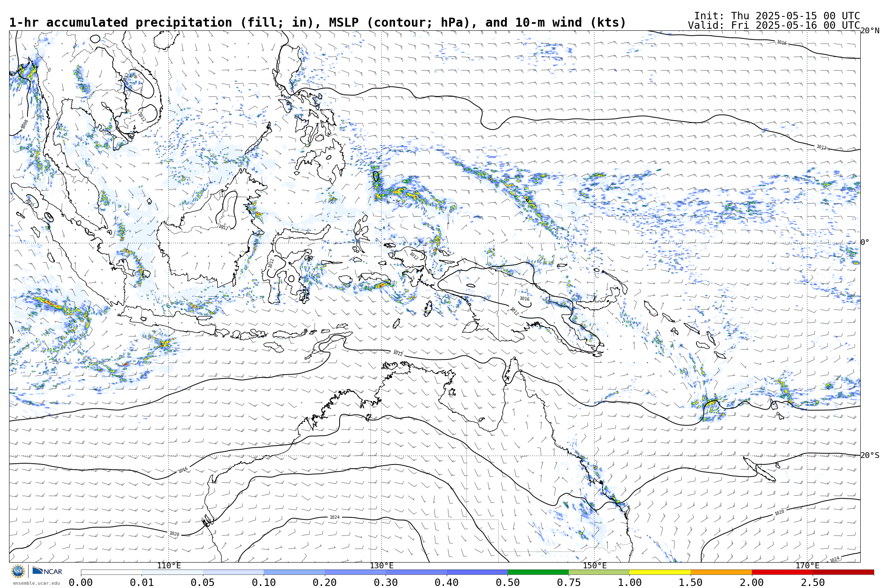Pick the lavender segment from 0.05 to 0.10
887x588 pixels.
point(233,572)
